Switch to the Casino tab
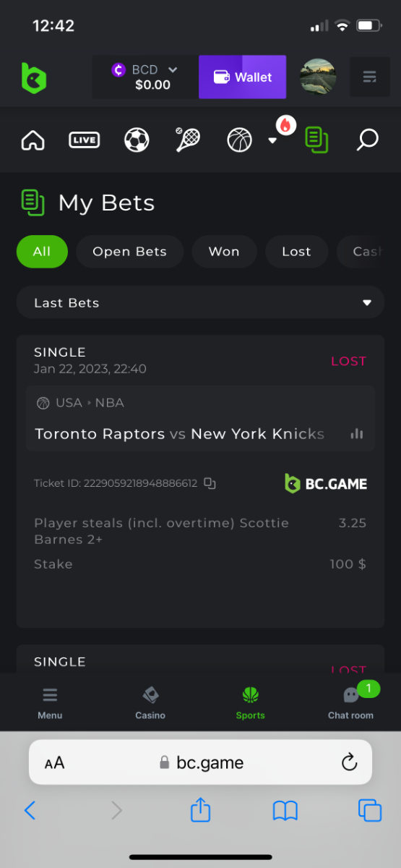This screenshot has width=401, height=868. click(150, 702)
